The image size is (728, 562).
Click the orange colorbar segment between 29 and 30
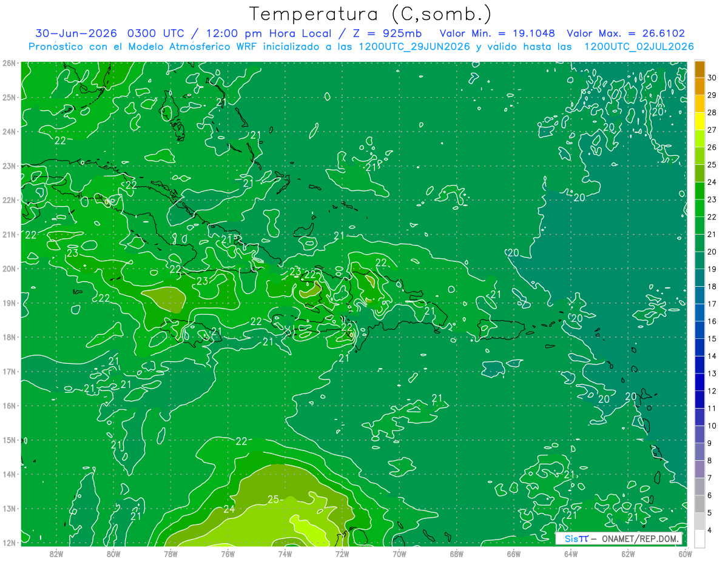coord(699,86)
